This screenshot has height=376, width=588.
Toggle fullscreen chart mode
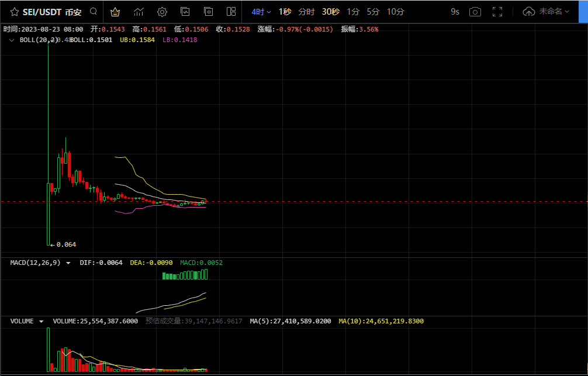[x=497, y=12]
